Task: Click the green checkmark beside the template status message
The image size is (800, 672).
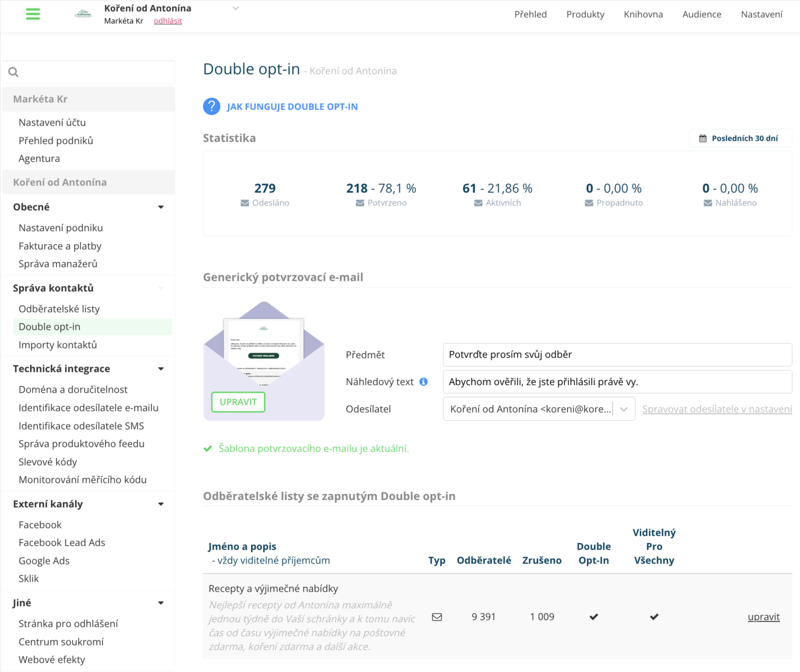Action: 208,448
